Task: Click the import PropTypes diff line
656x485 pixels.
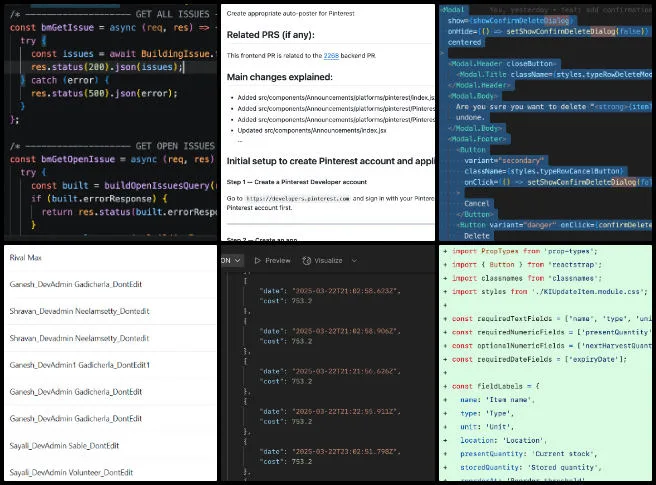Action: click(x=520, y=251)
